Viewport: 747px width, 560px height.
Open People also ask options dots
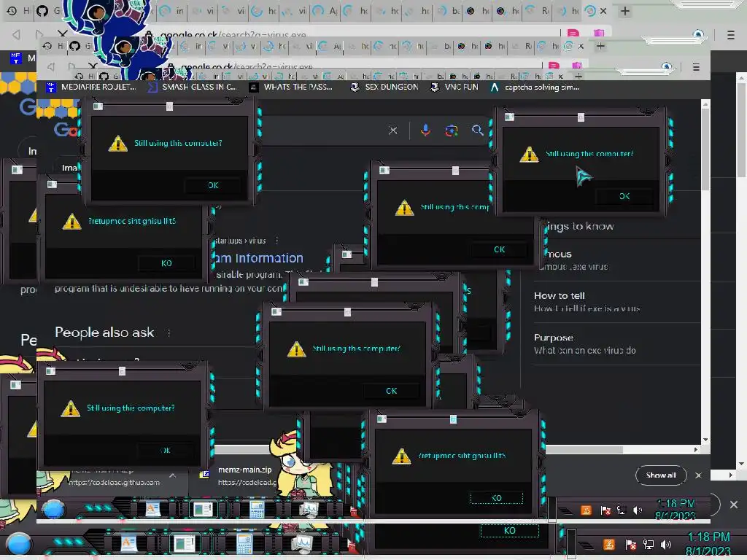[x=169, y=332]
